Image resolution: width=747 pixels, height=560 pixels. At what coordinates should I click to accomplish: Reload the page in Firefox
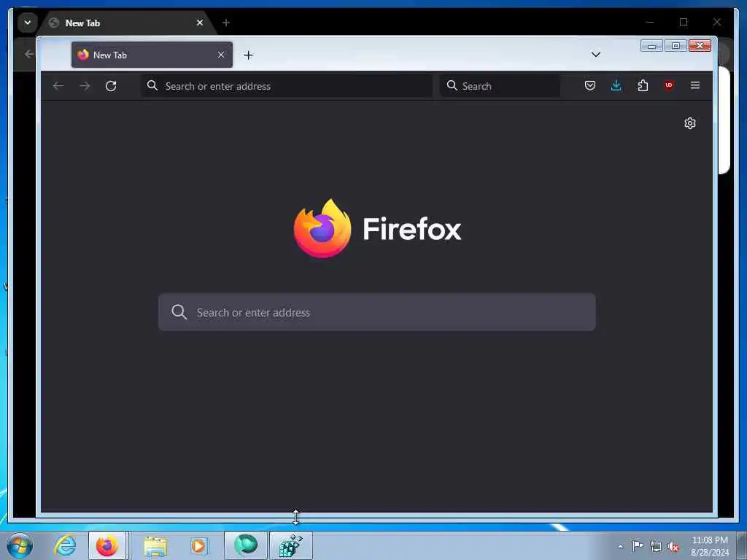111,86
